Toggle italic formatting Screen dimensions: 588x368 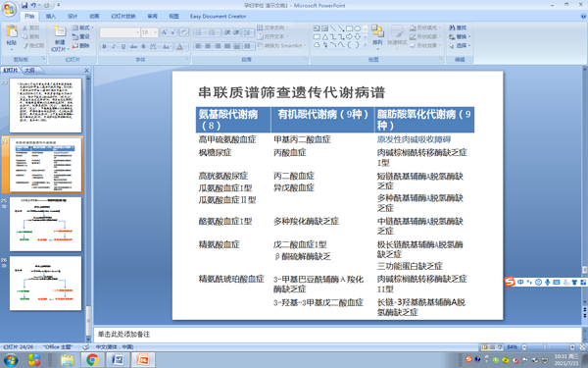pos(114,46)
